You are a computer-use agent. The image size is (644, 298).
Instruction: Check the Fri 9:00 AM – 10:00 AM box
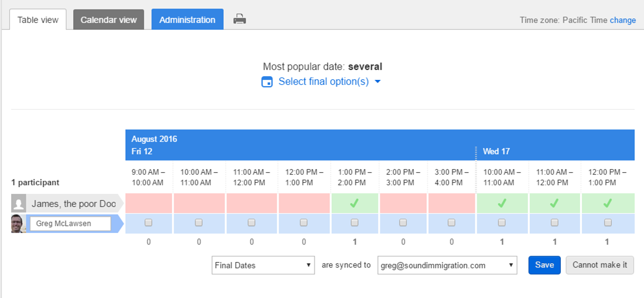pyautogui.click(x=148, y=222)
